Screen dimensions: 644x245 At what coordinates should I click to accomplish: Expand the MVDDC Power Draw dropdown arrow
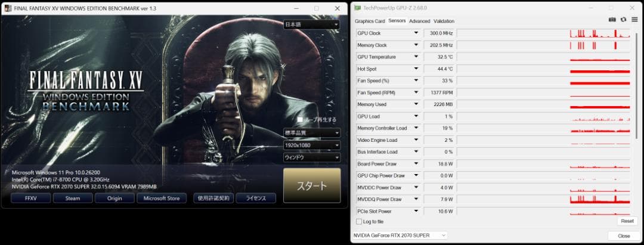(416, 188)
